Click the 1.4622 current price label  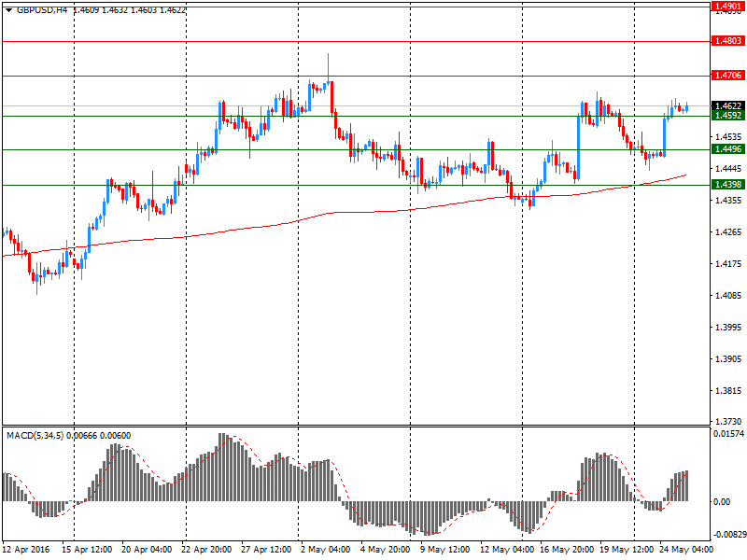728,105
